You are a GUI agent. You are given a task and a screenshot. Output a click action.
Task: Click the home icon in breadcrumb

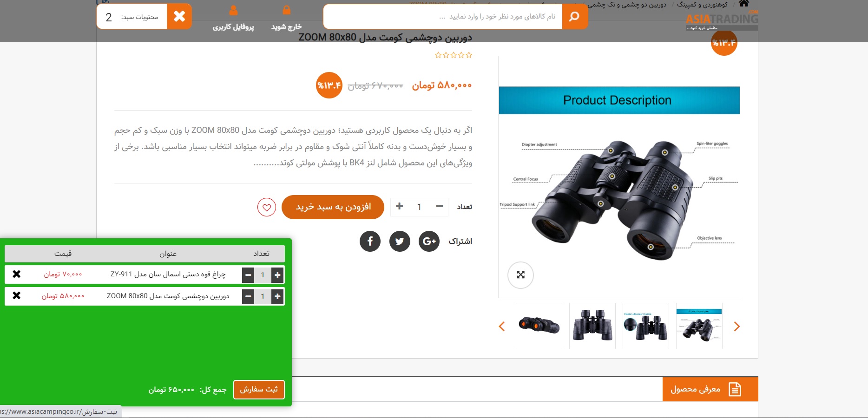click(744, 4)
